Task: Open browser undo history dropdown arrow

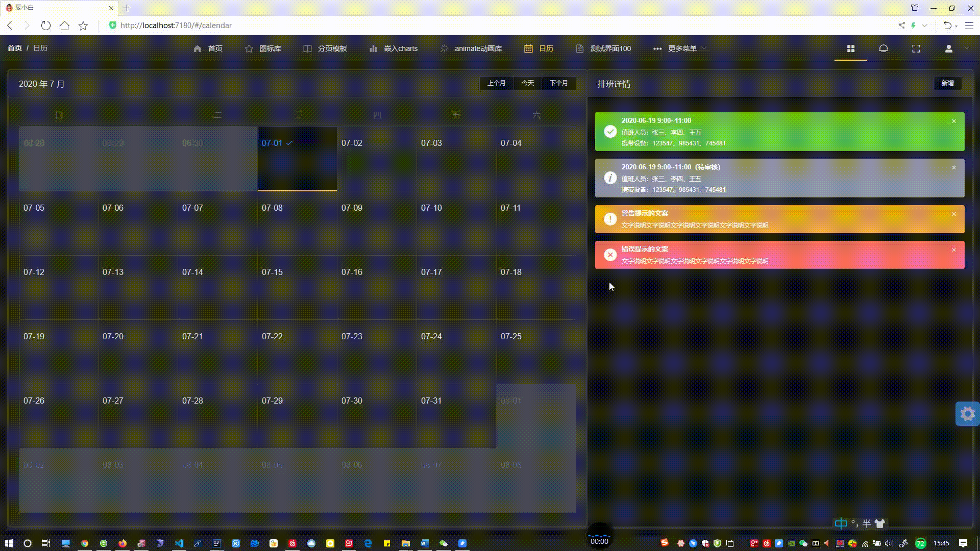Action: point(957,26)
